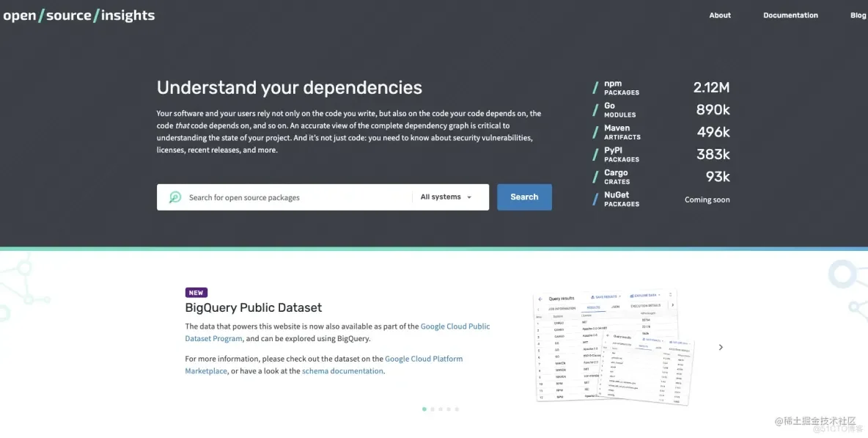Click the open/source/insights logo
Image resolution: width=868 pixels, height=438 pixels.
pos(78,15)
